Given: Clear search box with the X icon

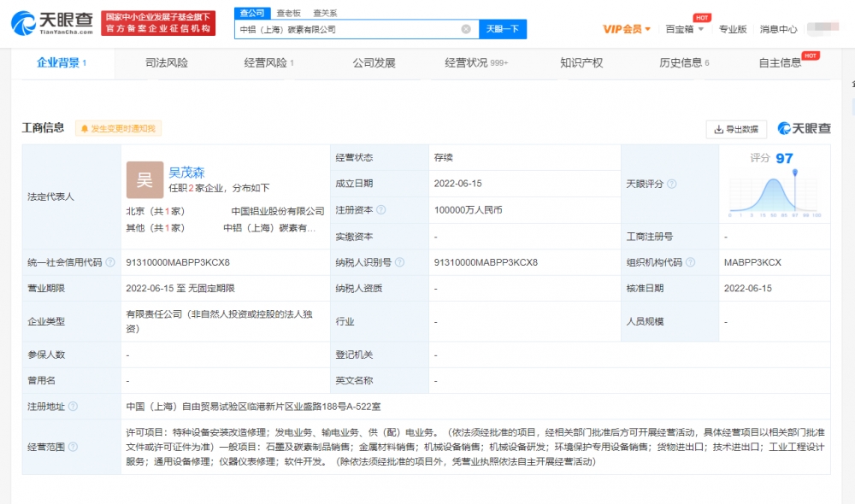Looking at the screenshot, I should pyautogui.click(x=466, y=29).
